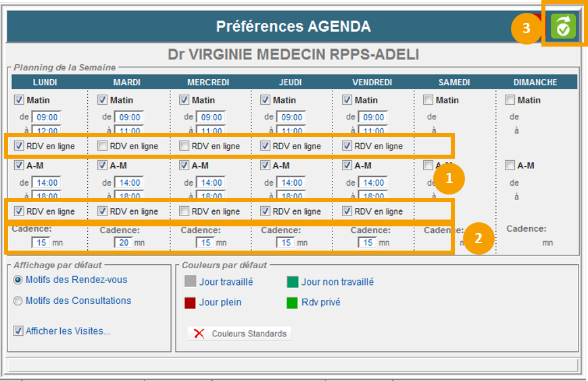
Task: Toggle Afficher les Visites checkbox
Action: (18, 331)
